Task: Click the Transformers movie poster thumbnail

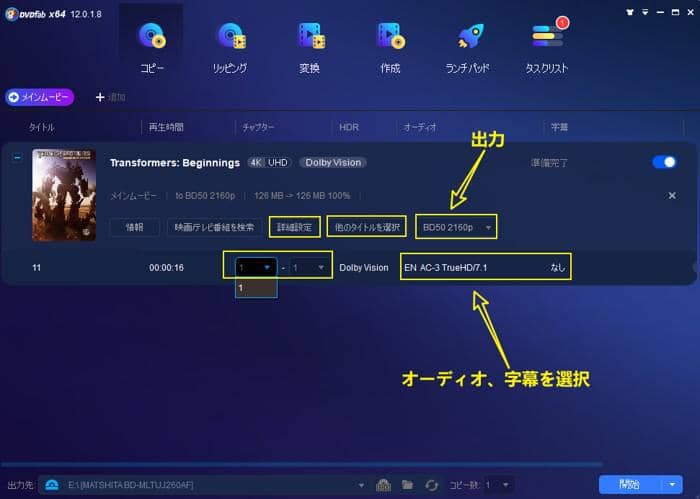Action: [64, 193]
